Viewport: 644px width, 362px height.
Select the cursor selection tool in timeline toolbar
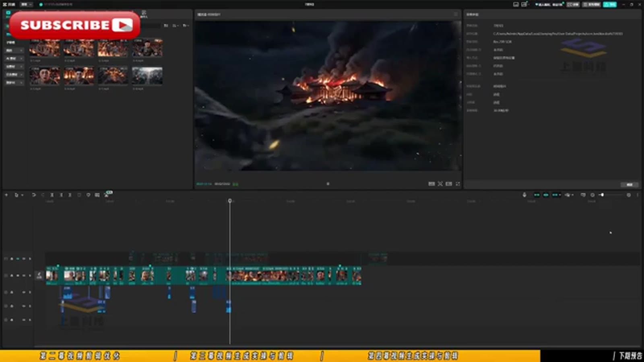16,195
